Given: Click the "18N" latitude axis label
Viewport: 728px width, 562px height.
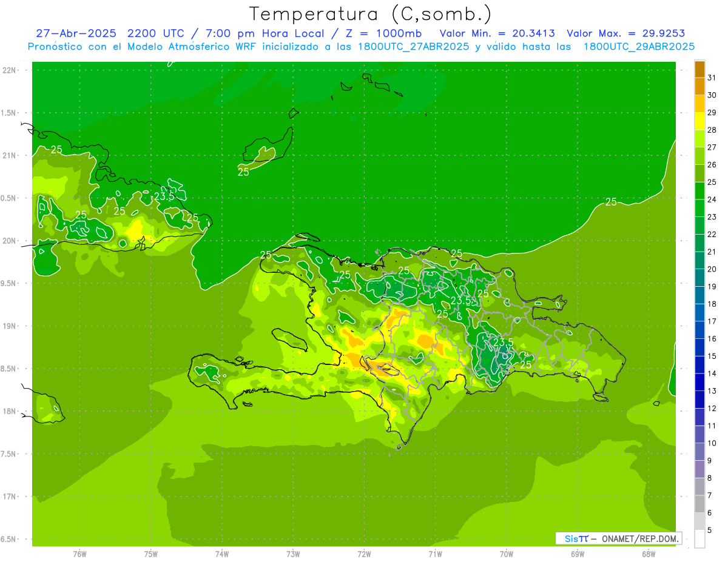Looking at the screenshot, I should pyautogui.click(x=9, y=411).
